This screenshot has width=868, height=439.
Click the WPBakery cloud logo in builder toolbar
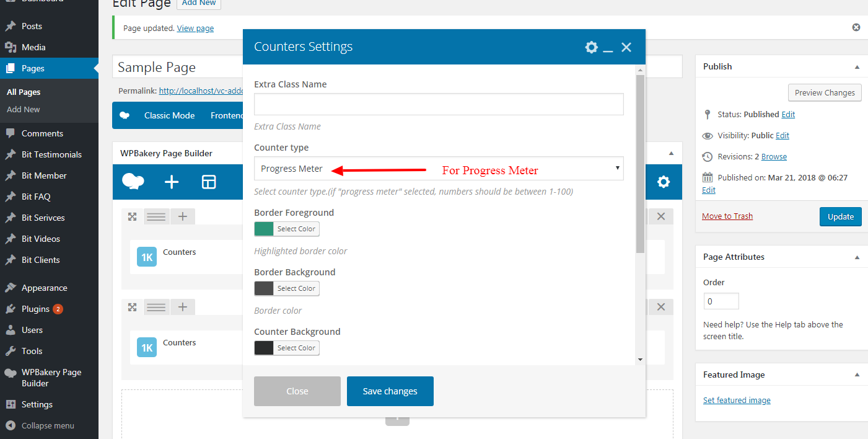[x=133, y=182]
